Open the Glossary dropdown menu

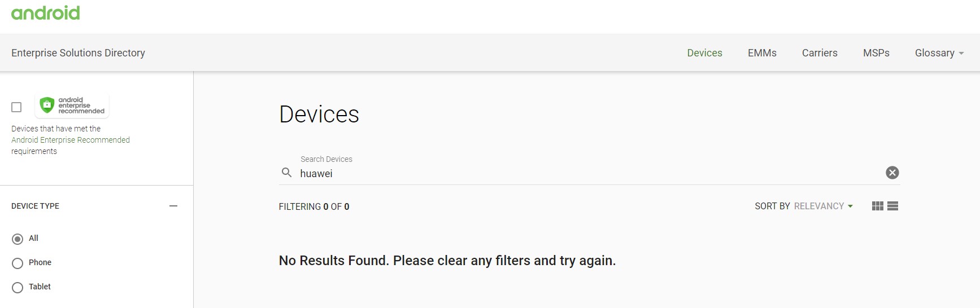(939, 53)
